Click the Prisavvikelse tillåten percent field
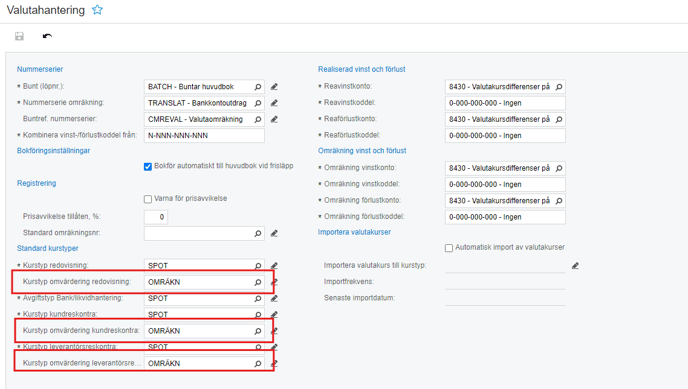688x389 pixels. 156,217
